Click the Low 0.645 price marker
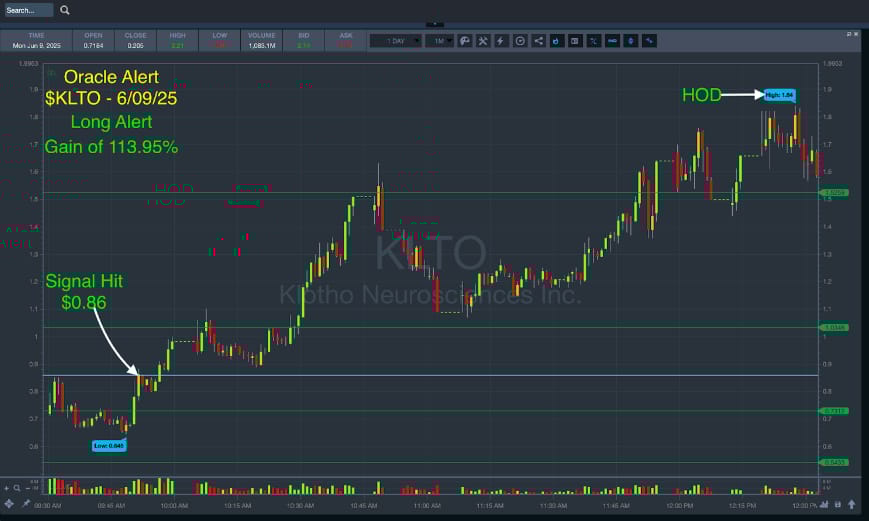This screenshot has width=869, height=521. (x=109, y=445)
